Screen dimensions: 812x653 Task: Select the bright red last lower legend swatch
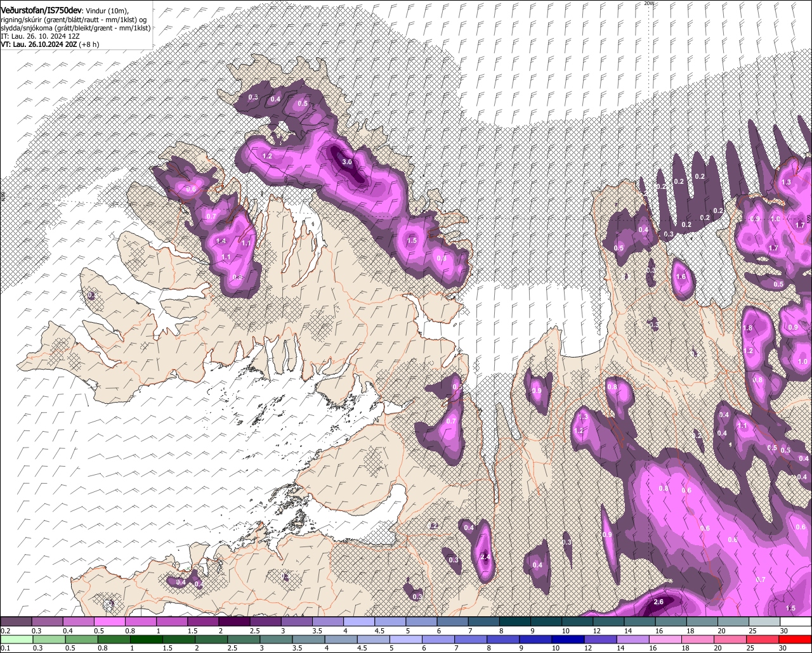pos(796,639)
